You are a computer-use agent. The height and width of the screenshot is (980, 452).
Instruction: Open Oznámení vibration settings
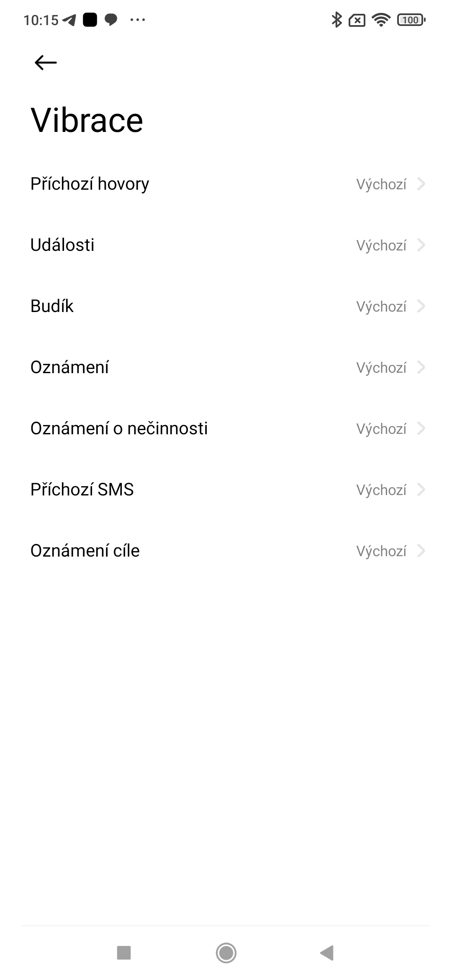click(x=69, y=367)
